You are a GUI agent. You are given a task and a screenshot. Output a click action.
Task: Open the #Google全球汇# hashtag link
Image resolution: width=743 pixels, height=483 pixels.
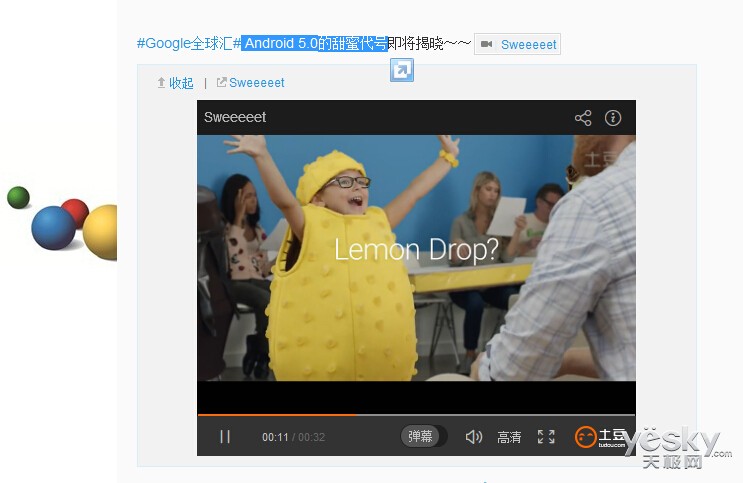coord(189,43)
